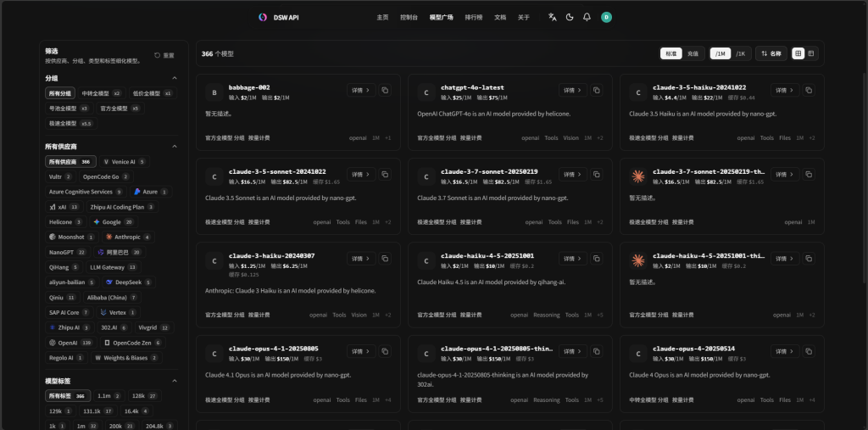Image resolution: width=868 pixels, height=430 pixels.
Task: Copy claude-3-5-haiku-20241022 model name
Action: [x=809, y=90]
